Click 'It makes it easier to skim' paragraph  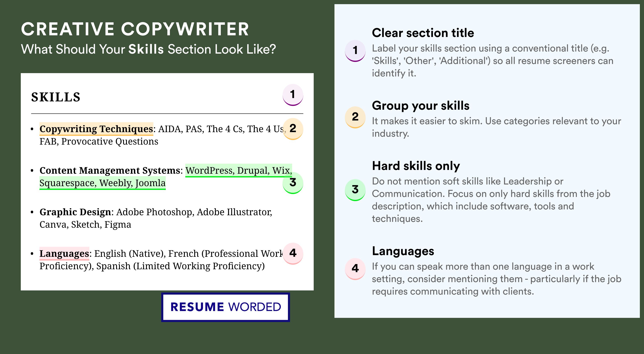[x=497, y=127]
